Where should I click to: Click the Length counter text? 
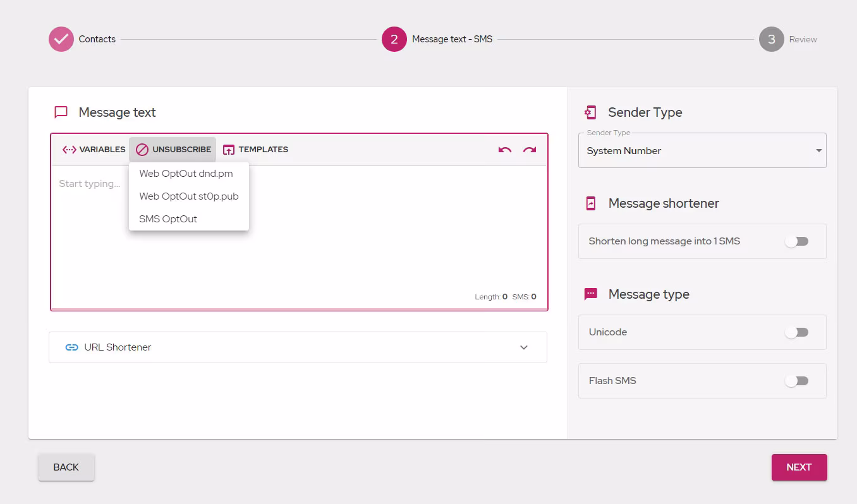491,297
